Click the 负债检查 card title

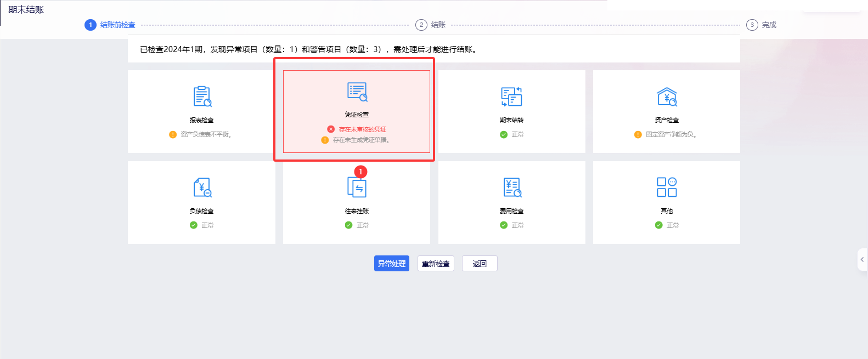[202, 211]
